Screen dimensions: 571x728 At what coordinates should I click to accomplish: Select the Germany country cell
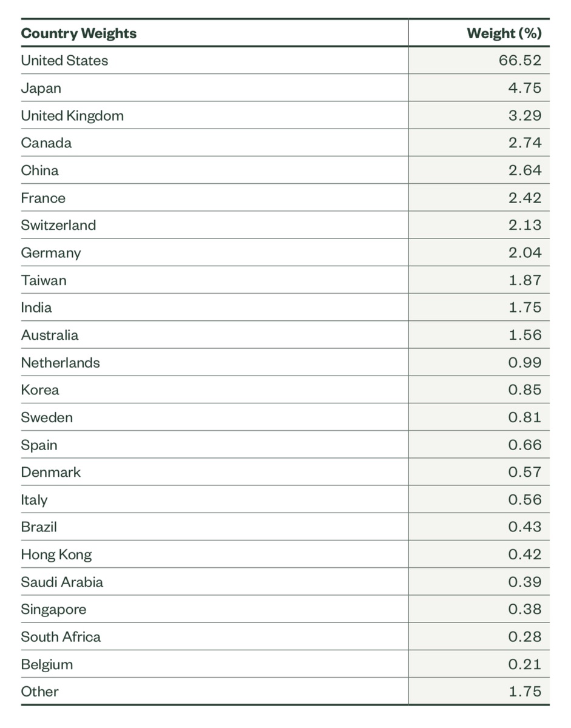click(51, 253)
